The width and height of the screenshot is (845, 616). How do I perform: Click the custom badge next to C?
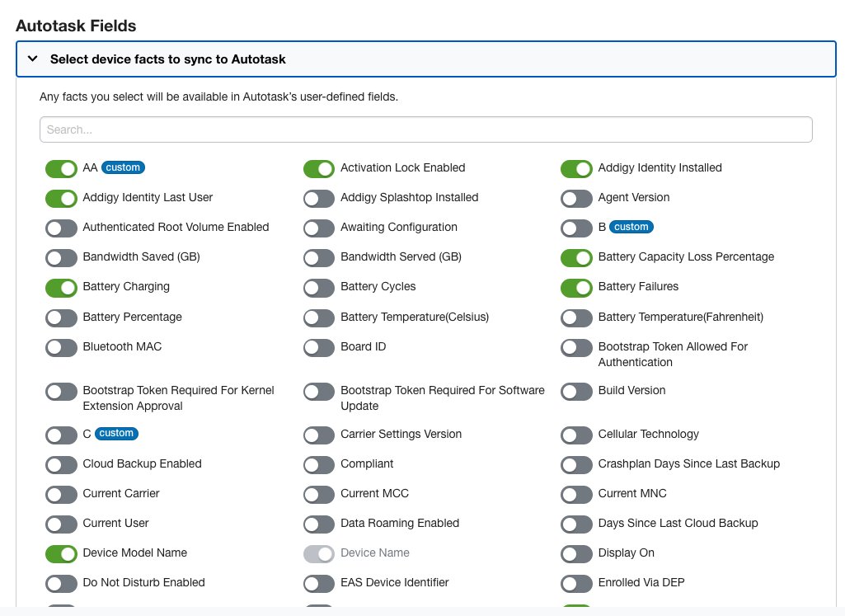(116, 433)
